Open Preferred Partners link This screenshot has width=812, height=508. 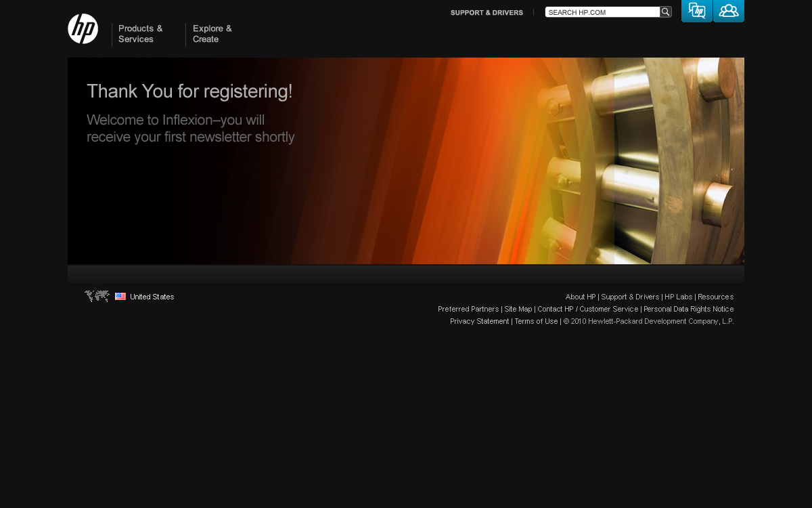pos(468,309)
